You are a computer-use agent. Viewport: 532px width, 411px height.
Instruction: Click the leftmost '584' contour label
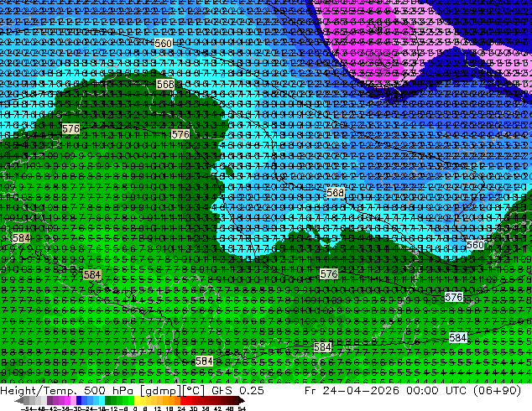coord(21,237)
